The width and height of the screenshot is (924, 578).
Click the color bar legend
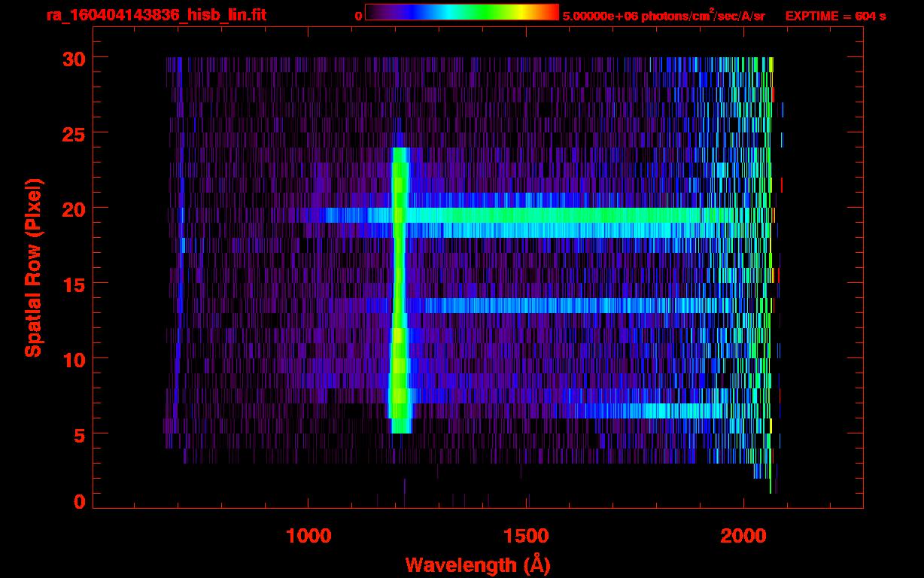tap(462, 12)
